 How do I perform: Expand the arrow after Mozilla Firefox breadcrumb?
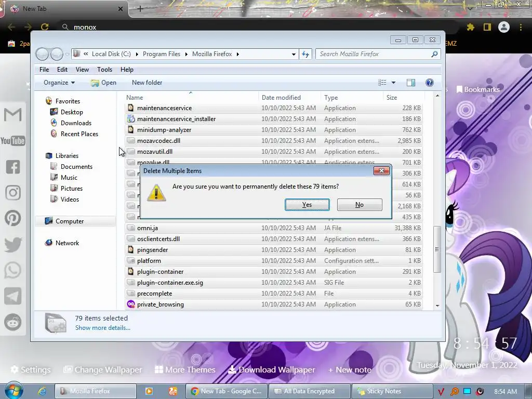(x=237, y=54)
